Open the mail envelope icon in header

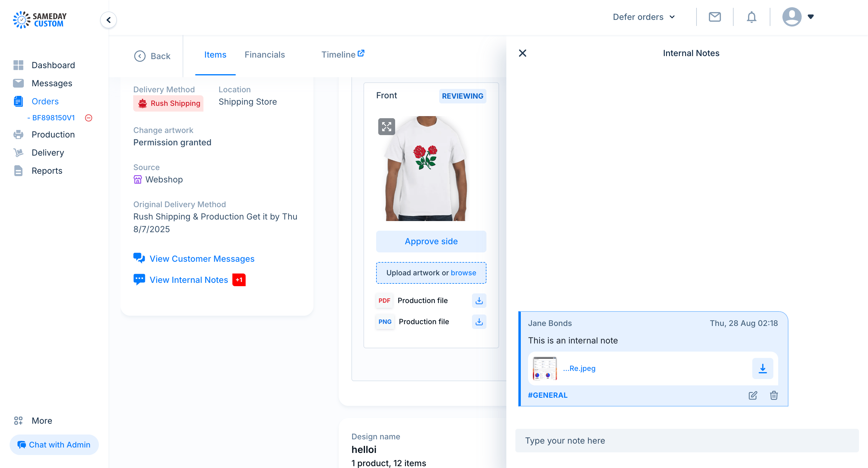tap(715, 17)
